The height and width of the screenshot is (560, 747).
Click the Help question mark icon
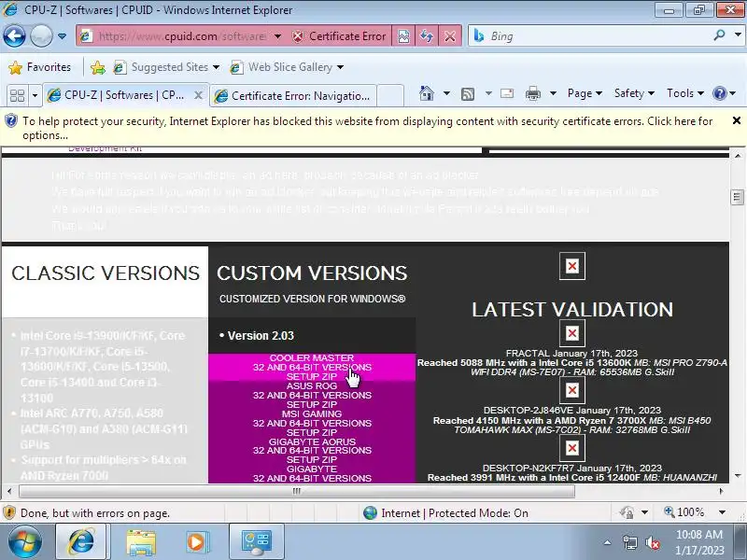pyautogui.click(x=719, y=93)
